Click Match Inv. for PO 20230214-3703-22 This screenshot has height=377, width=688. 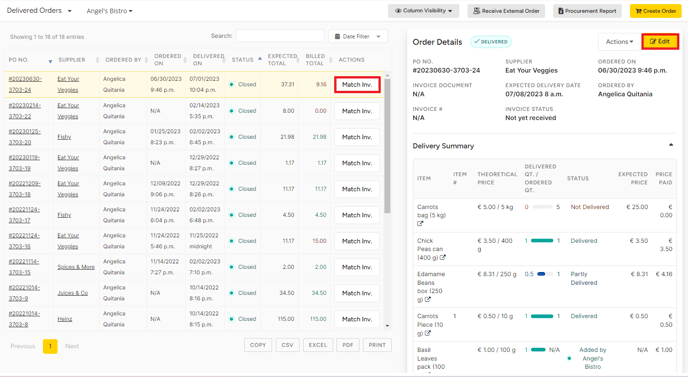[357, 111]
